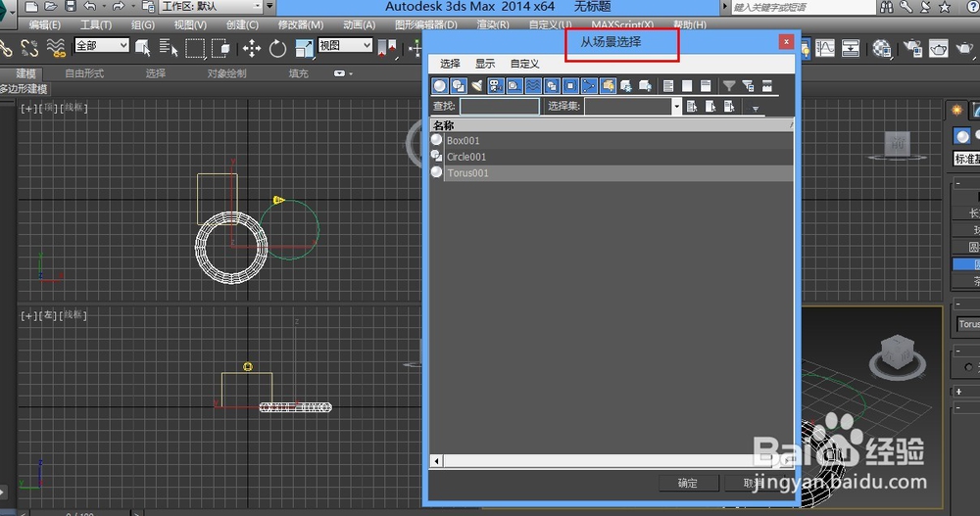Expand dialog toolbar overflow arrow
This screenshot has width=980, height=516.
point(756,109)
